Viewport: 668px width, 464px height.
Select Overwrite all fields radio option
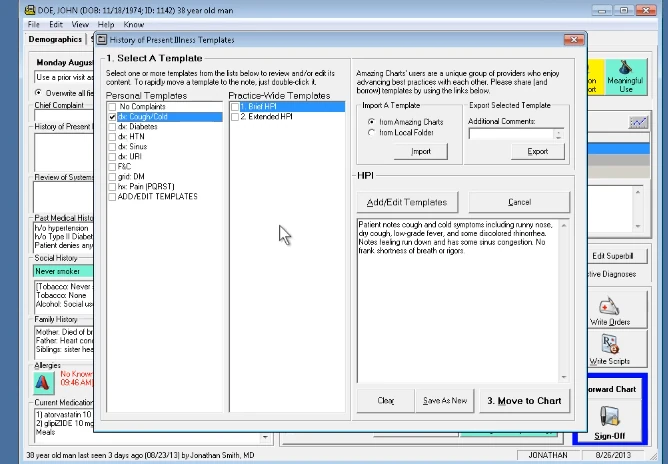tap(38, 92)
